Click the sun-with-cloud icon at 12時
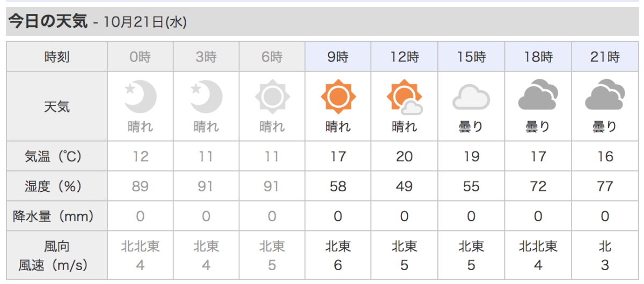644x284 pixels. coord(404,98)
